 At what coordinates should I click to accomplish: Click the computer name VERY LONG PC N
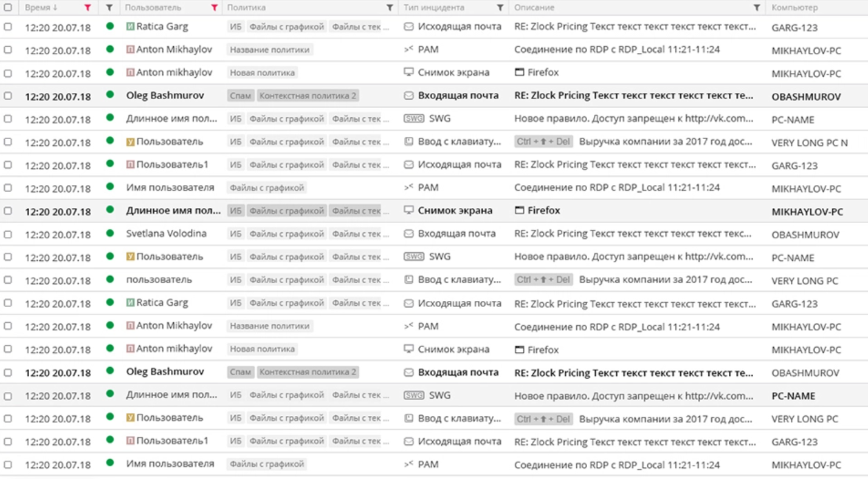pos(810,143)
